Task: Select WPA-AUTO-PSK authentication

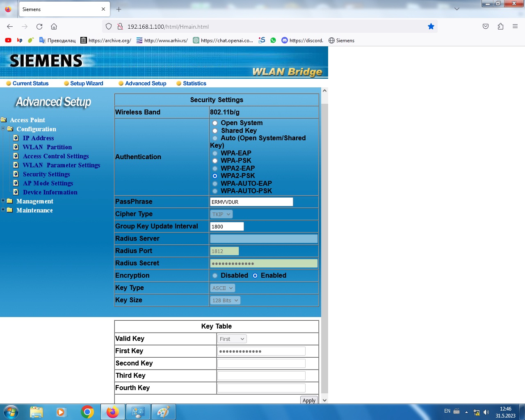Action: coord(215,191)
